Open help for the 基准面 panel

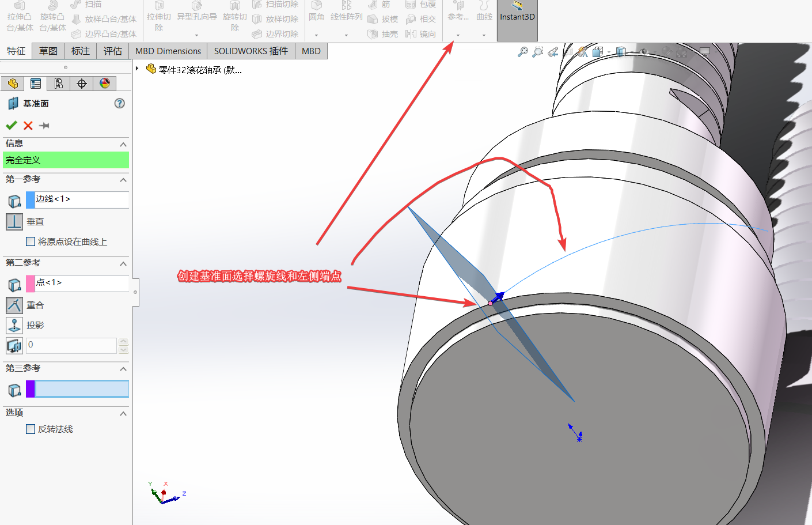click(x=119, y=103)
